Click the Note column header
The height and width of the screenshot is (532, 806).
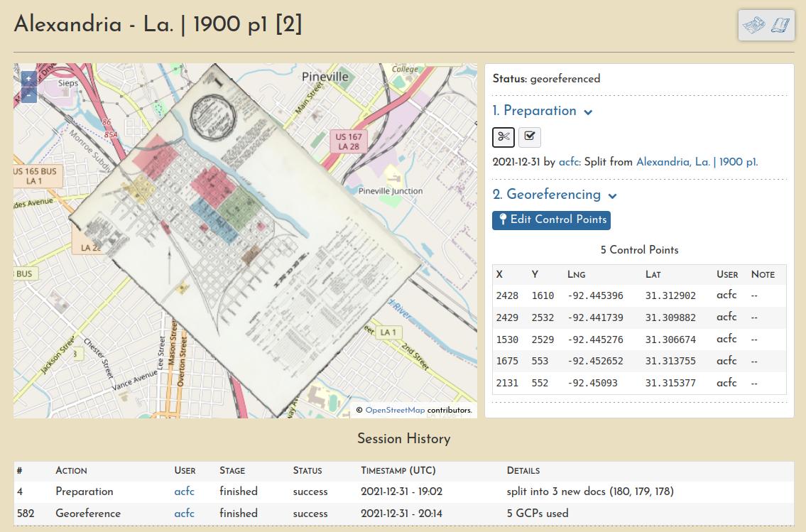(763, 274)
